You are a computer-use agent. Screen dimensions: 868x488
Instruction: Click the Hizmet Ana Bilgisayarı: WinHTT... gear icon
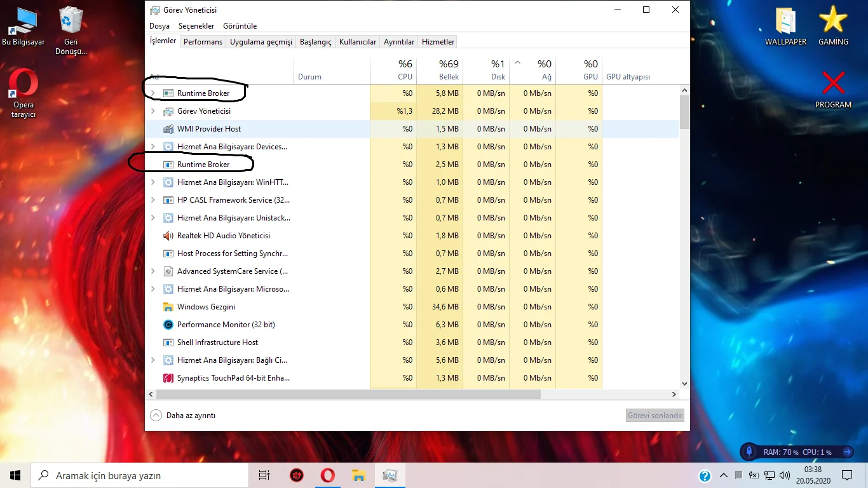click(x=168, y=182)
